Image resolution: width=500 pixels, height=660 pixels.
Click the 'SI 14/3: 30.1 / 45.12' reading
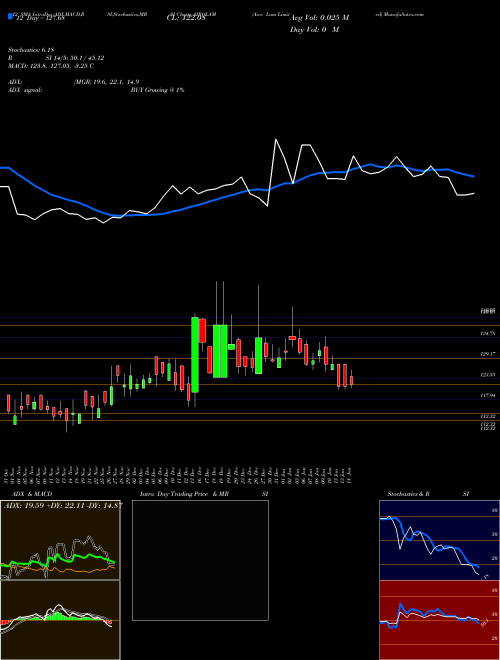point(75,58)
